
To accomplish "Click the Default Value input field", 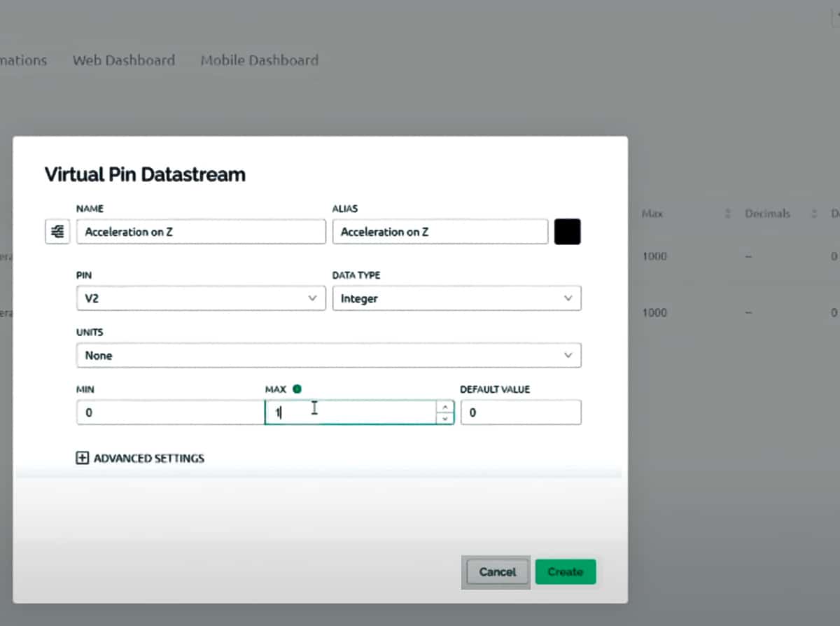I will click(x=520, y=412).
